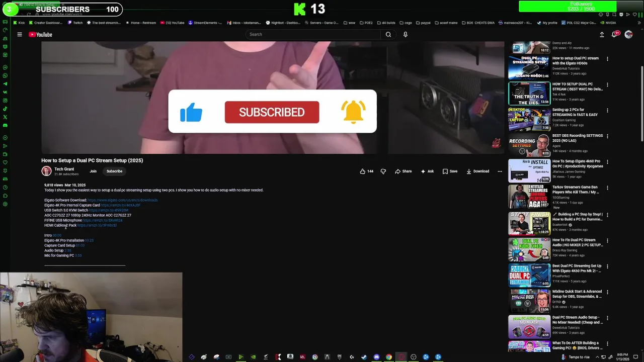Share this video
Screen dimensions: 644x362
404,171
